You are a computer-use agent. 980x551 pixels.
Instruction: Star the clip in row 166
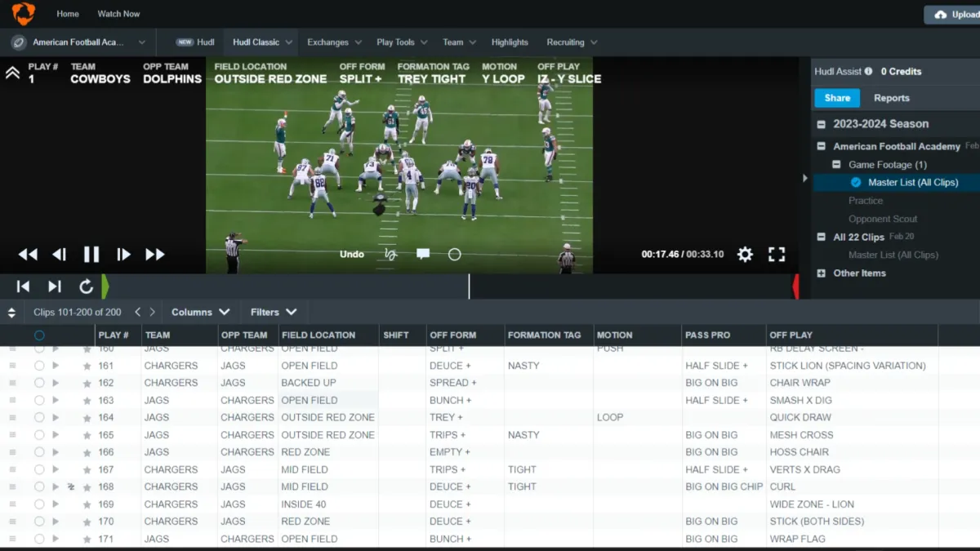click(87, 452)
